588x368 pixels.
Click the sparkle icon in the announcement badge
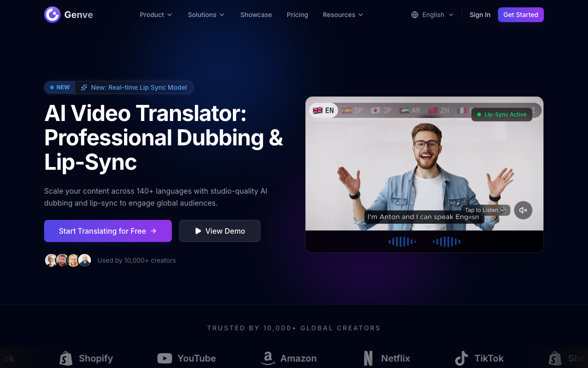84,87
